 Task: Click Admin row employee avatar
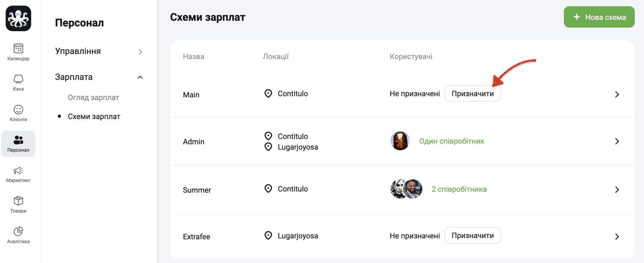click(400, 141)
